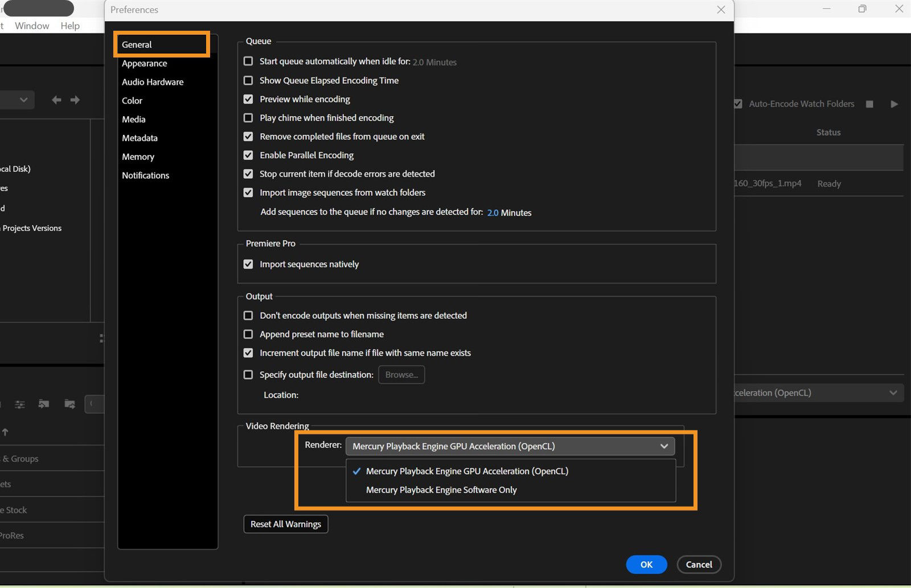Click the 2.0 Minutes idle time value
The image size is (911, 588).
pos(434,62)
